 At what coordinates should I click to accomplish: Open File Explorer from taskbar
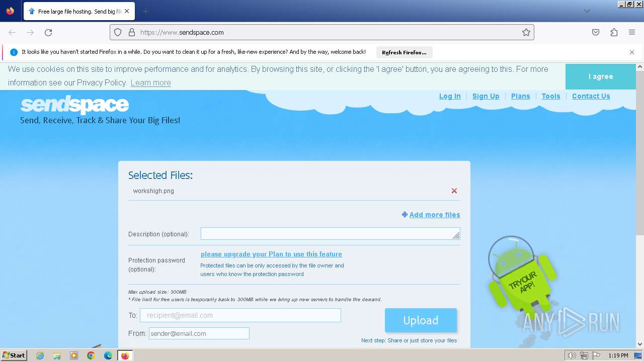[x=57, y=355]
